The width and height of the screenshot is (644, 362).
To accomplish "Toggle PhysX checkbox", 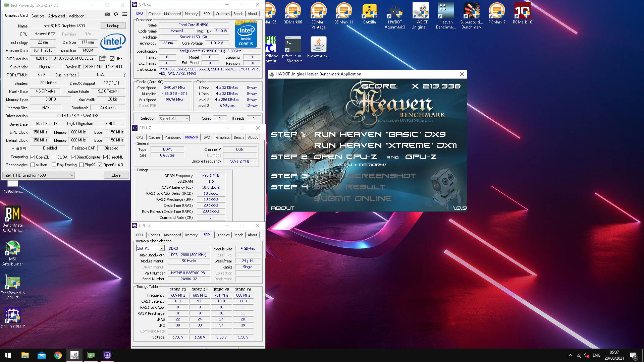I will pos(81,165).
